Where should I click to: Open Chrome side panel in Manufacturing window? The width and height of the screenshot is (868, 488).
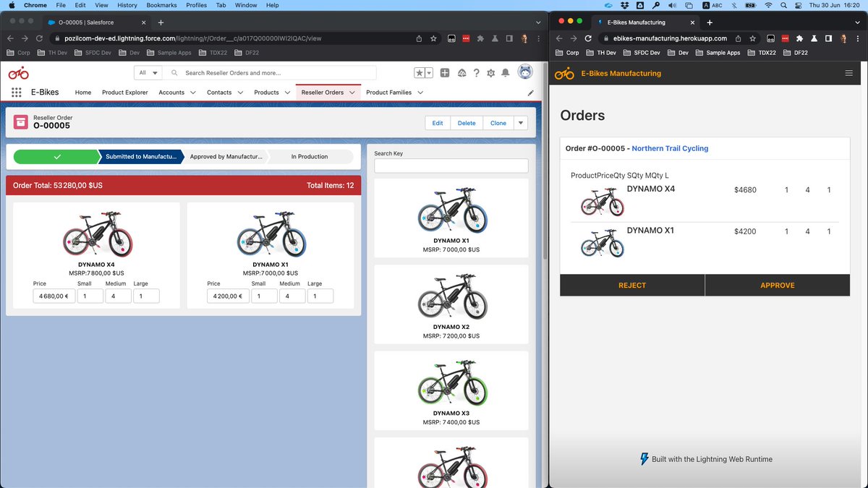click(x=830, y=38)
